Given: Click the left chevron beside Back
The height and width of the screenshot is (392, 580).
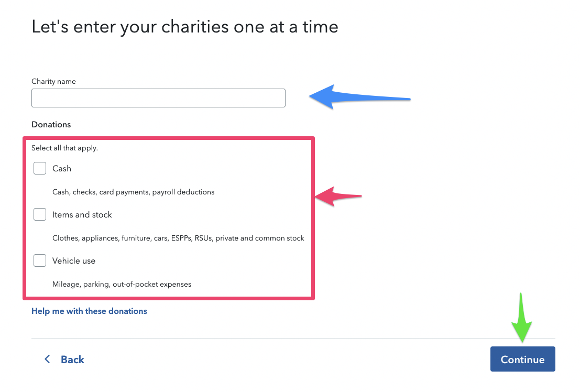Looking at the screenshot, I should pos(47,359).
